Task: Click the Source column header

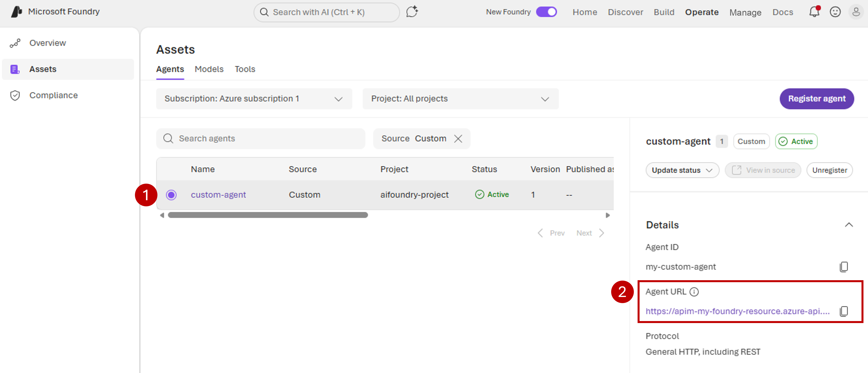Action: pos(303,169)
